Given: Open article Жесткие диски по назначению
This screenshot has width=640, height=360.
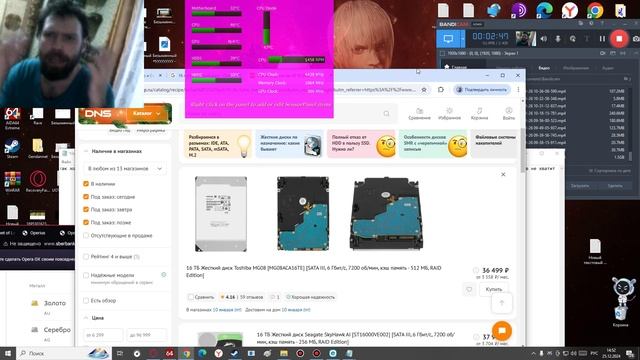Looking at the screenshot, I should (289, 144).
